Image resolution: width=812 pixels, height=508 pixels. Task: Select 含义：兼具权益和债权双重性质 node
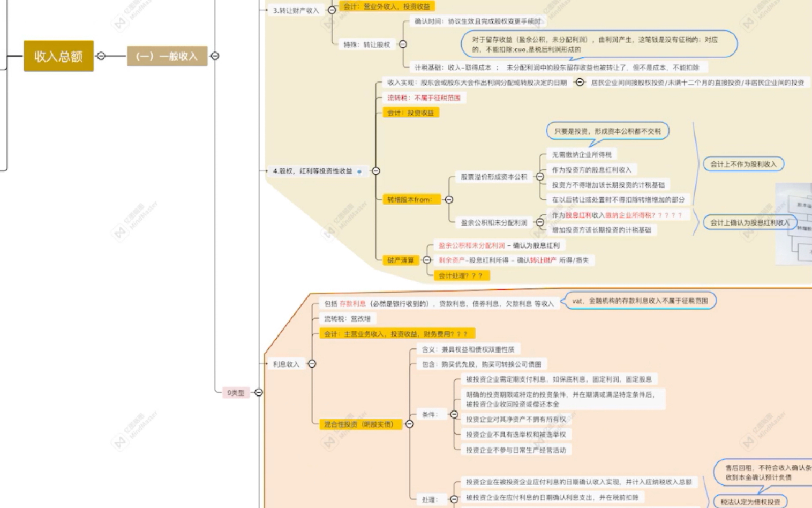[x=468, y=349]
